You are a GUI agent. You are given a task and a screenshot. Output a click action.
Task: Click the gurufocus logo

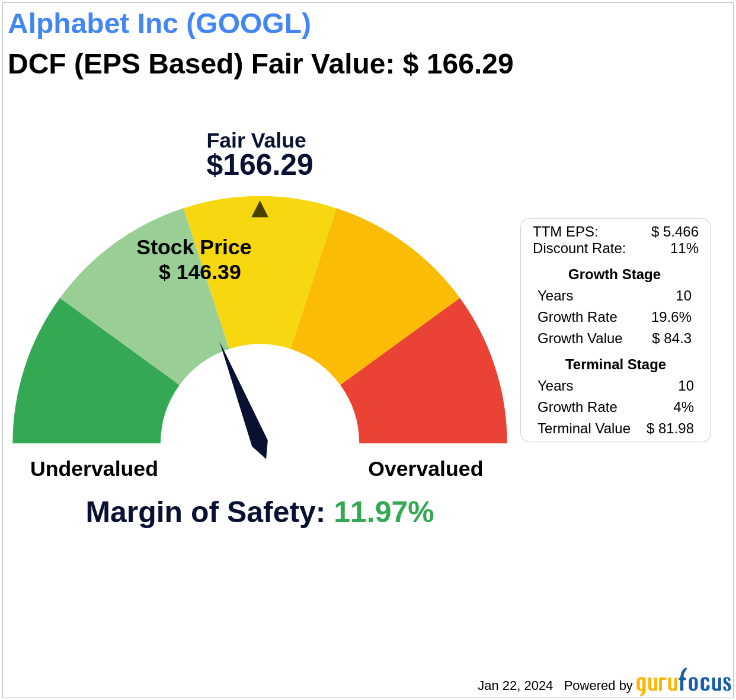[683, 682]
